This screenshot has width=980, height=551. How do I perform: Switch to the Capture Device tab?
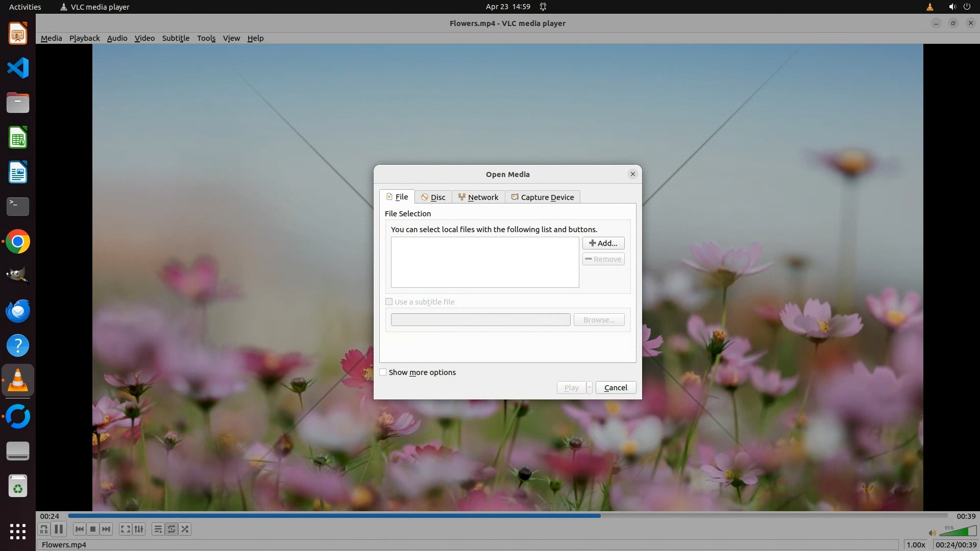point(543,197)
